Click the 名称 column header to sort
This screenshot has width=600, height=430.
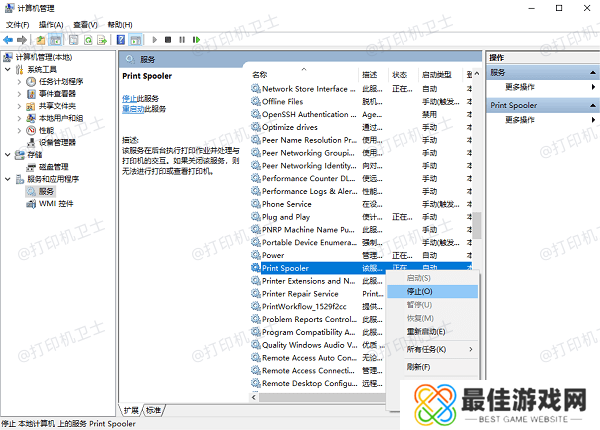click(260, 75)
